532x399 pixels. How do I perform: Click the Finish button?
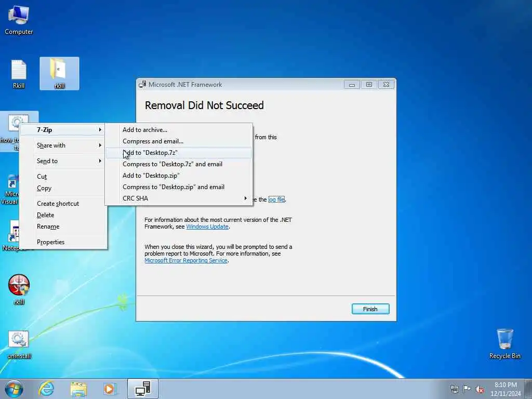pos(370,309)
